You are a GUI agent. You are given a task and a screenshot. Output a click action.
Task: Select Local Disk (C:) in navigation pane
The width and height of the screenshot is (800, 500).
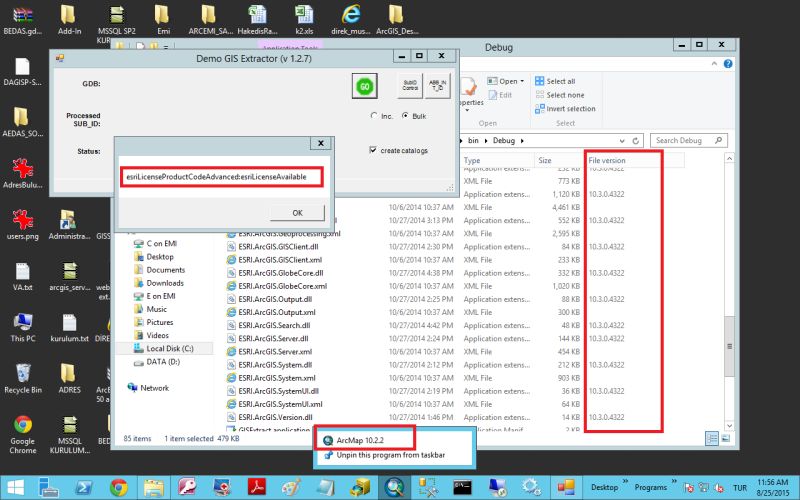(164, 348)
